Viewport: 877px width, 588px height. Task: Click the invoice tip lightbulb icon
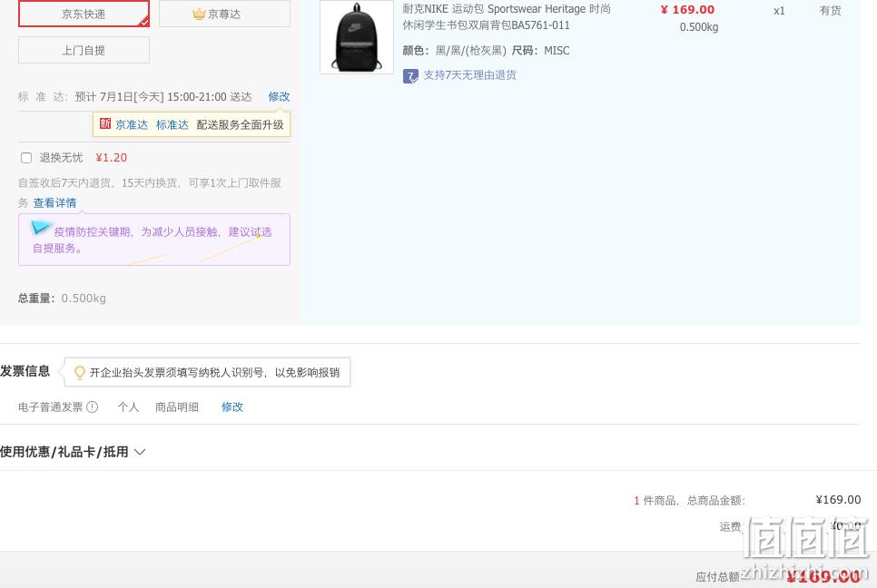point(79,372)
